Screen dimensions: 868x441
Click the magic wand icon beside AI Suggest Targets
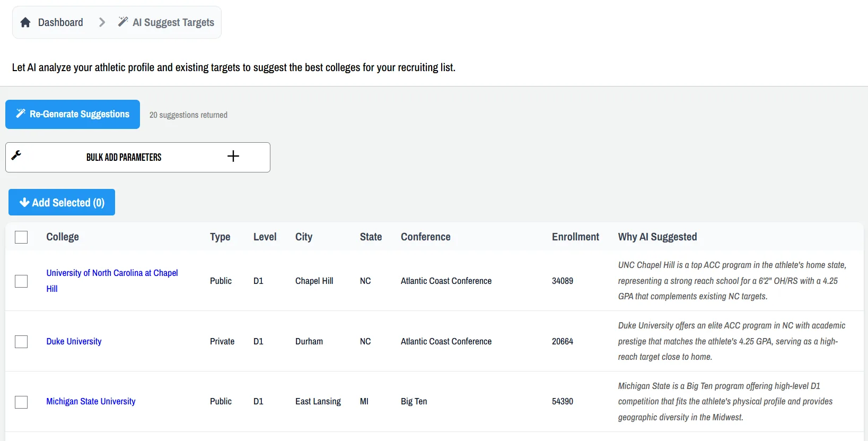click(x=123, y=22)
